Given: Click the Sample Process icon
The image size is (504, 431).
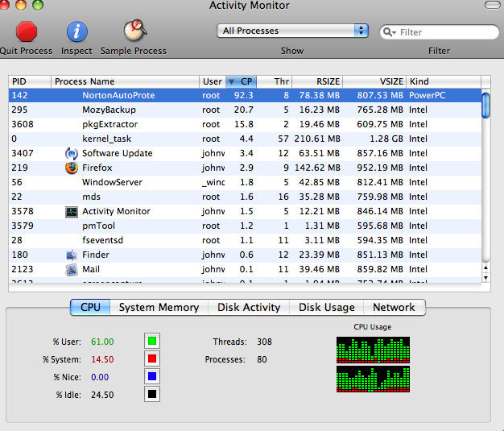Looking at the screenshot, I should [134, 31].
